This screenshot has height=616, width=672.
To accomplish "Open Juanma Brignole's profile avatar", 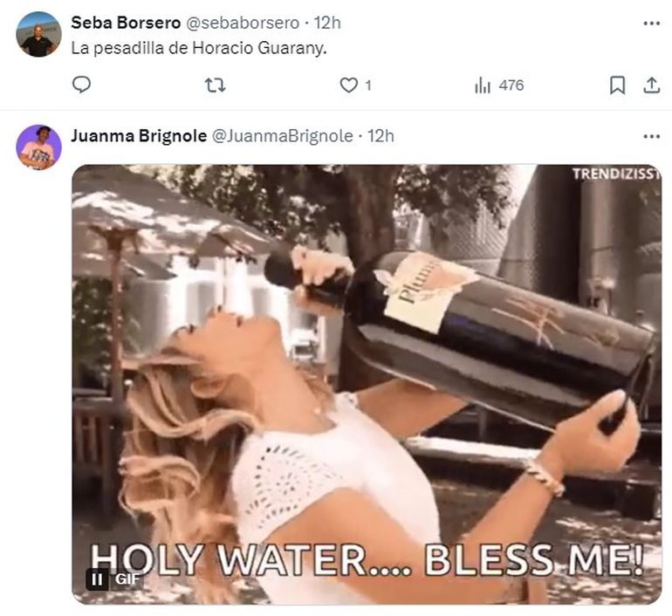I will click(38, 147).
